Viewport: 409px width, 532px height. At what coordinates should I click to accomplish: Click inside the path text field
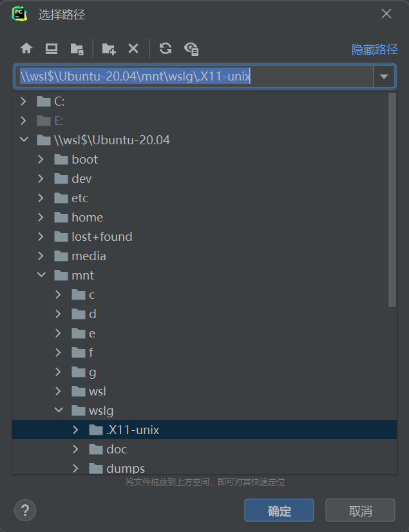194,77
